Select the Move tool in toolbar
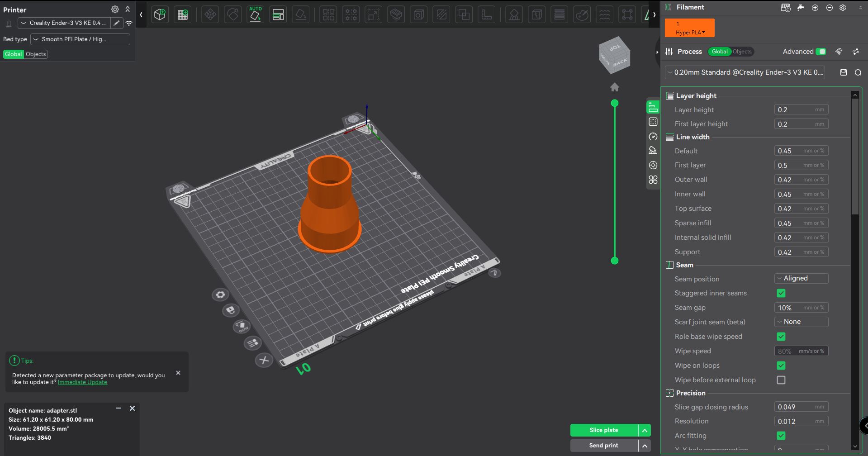The image size is (868, 456). (x=210, y=14)
